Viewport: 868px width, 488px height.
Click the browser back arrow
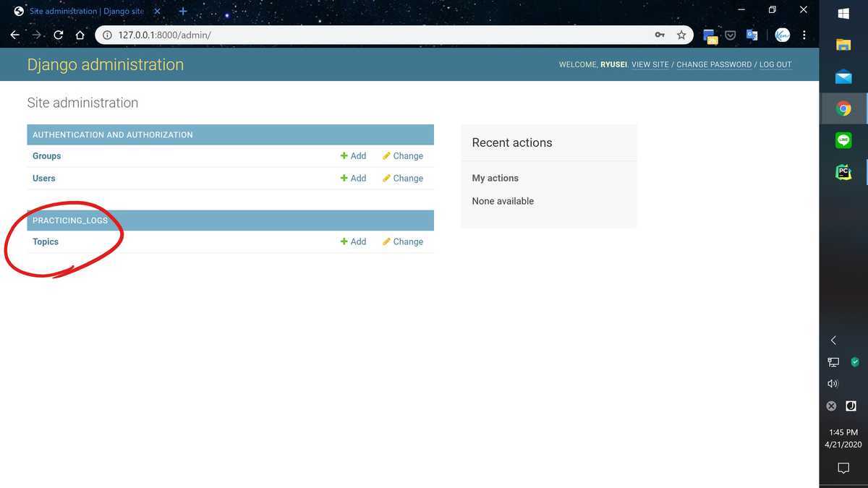[x=14, y=35]
